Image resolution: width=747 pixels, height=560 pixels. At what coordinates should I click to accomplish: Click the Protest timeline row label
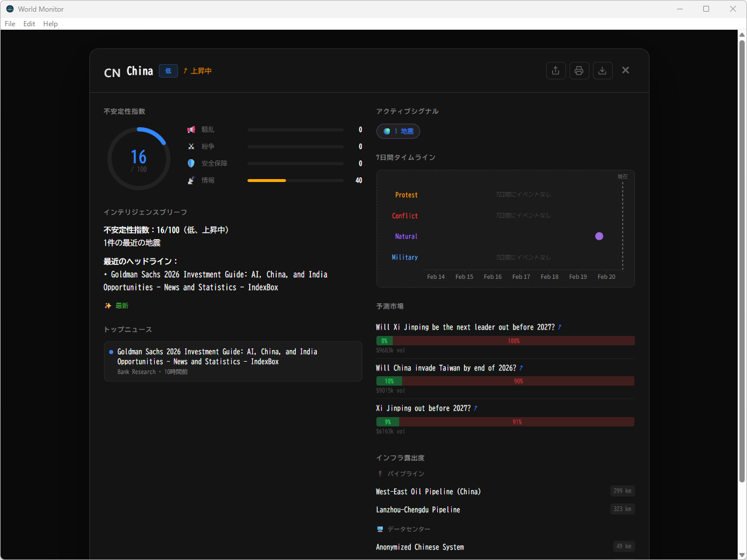point(406,195)
